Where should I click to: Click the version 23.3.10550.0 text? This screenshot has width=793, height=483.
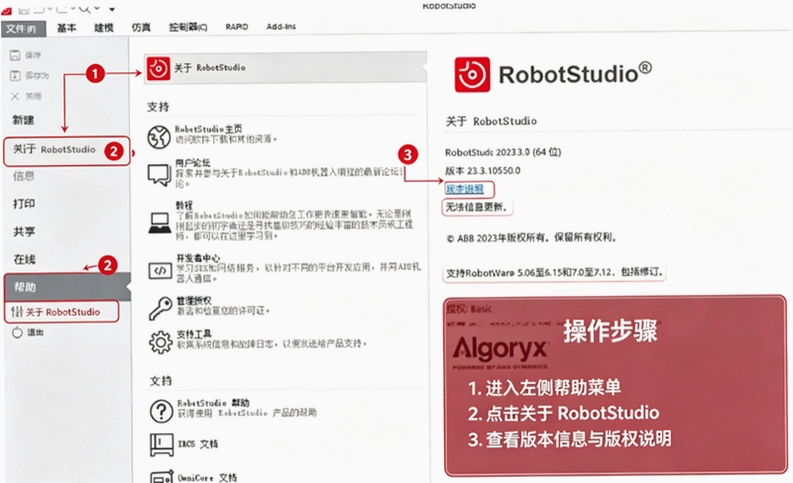point(482,171)
